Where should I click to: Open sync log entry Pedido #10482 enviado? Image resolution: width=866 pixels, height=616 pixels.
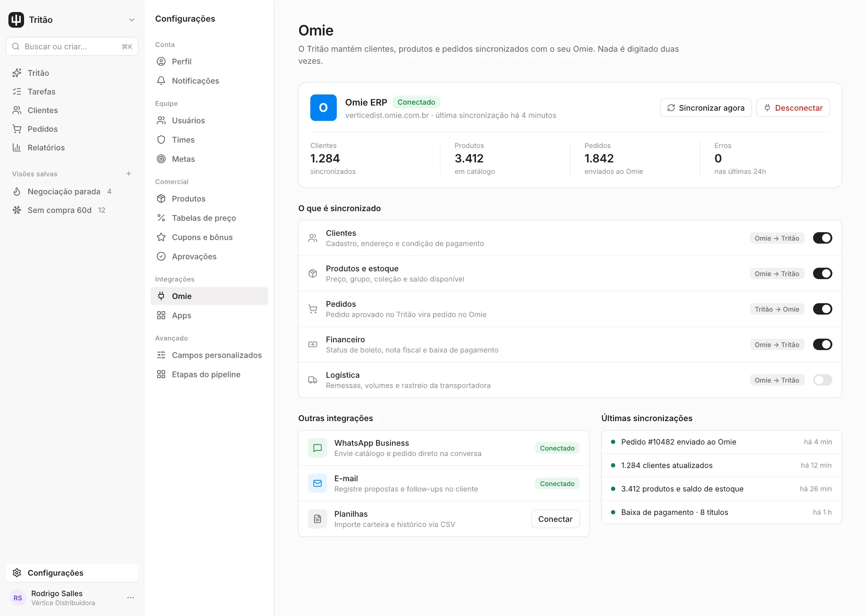721,442
